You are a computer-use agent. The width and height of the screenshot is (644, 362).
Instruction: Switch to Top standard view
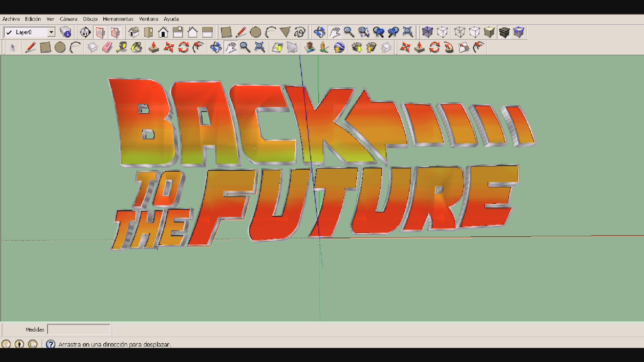pyautogui.click(x=148, y=32)
